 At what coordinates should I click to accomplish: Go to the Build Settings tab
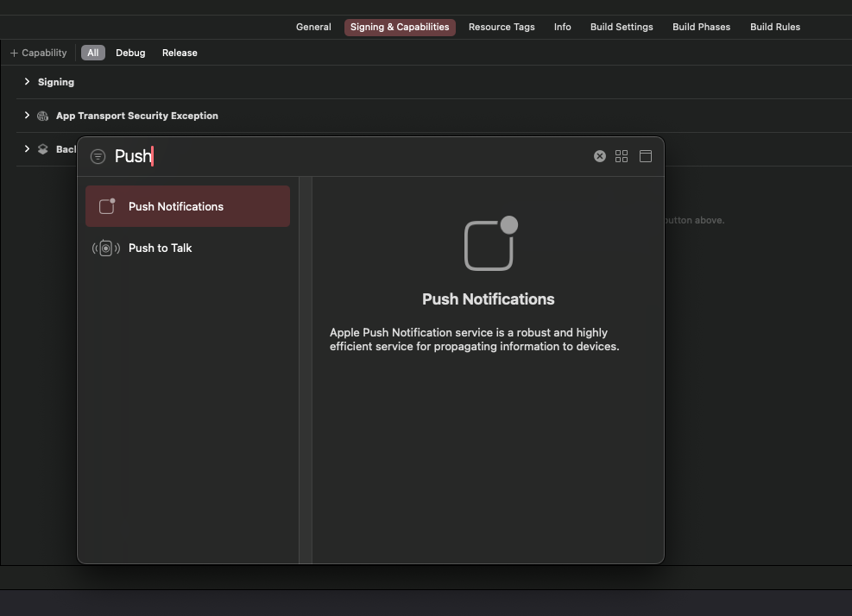pos(622,27)
